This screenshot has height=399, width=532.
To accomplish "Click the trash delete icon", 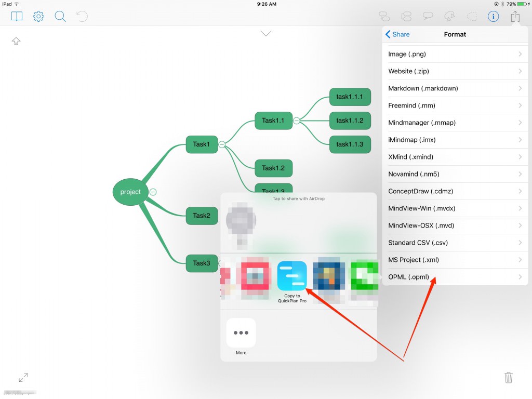I will point(509,377).
